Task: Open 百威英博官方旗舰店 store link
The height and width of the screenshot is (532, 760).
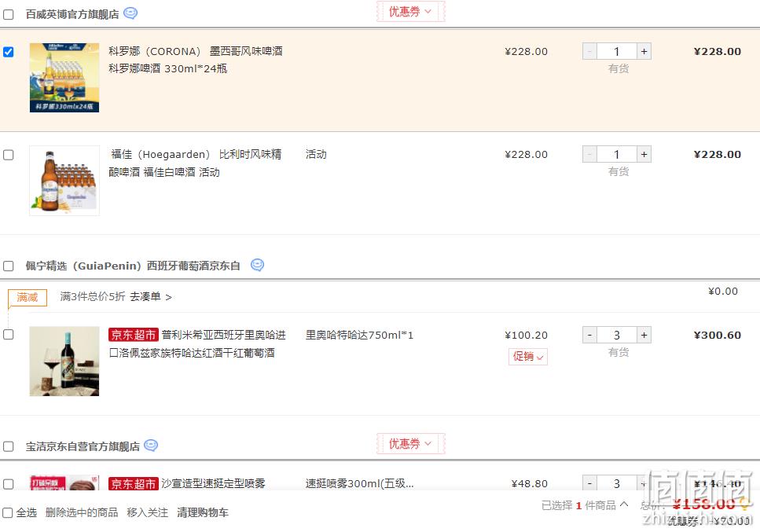Action: coord(72,14)
